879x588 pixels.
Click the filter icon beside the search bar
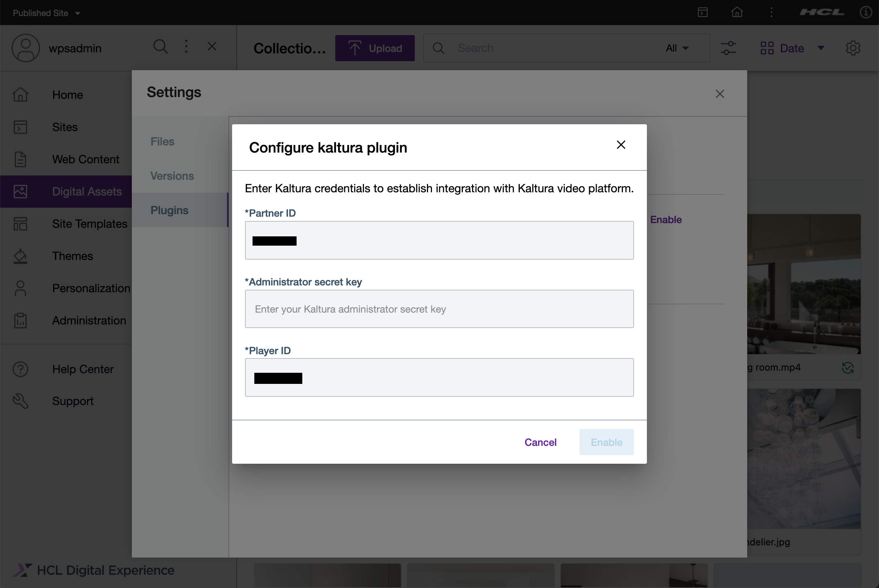click(x=729, y=48)
